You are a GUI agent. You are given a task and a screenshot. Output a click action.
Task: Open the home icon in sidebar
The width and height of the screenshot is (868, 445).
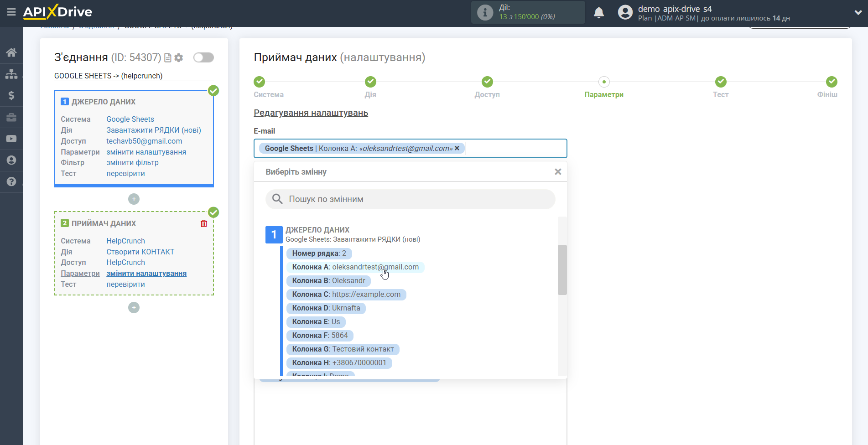(11, 52)
